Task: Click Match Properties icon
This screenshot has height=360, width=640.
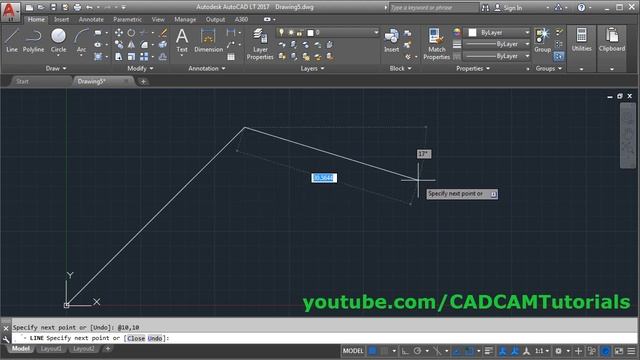Action: point(436,44)
